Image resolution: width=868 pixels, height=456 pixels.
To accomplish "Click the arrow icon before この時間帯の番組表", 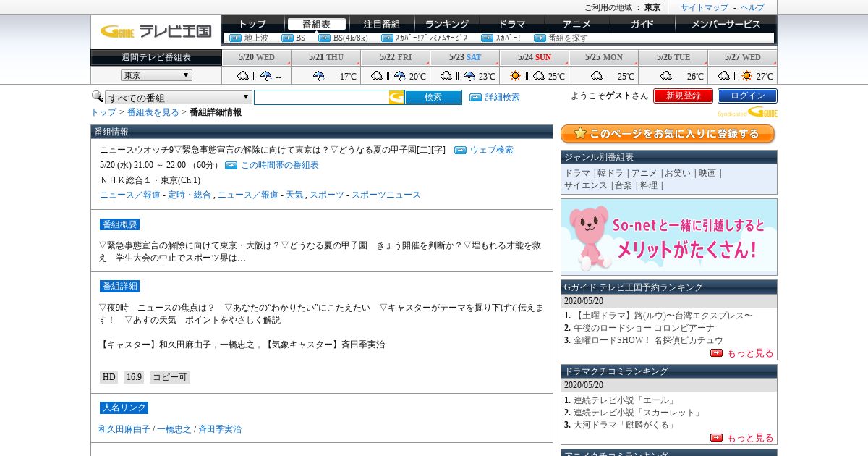I will (x=231, y=165).
